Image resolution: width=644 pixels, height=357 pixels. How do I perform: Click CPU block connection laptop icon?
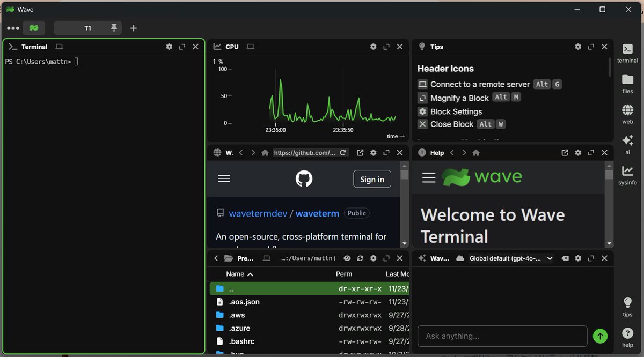[250, 47]
